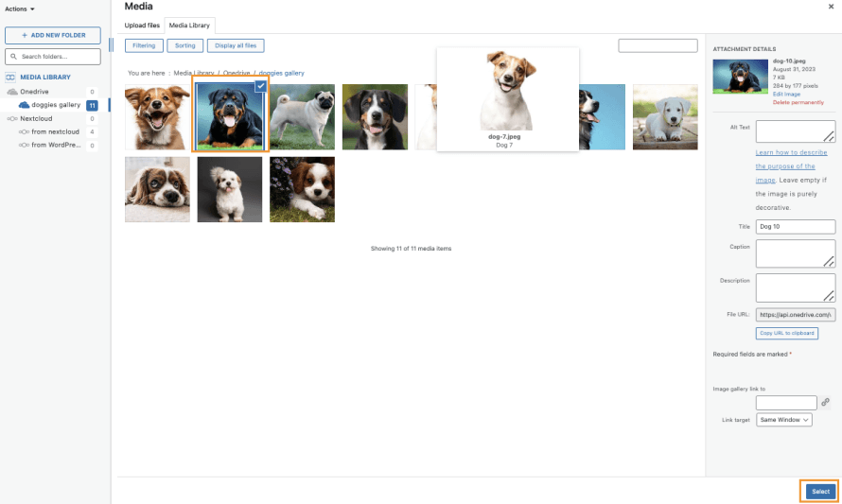Viewport: 842px width, 504px height.
Task: Click the Media Library folder icon
Action: tap(10, 78)
